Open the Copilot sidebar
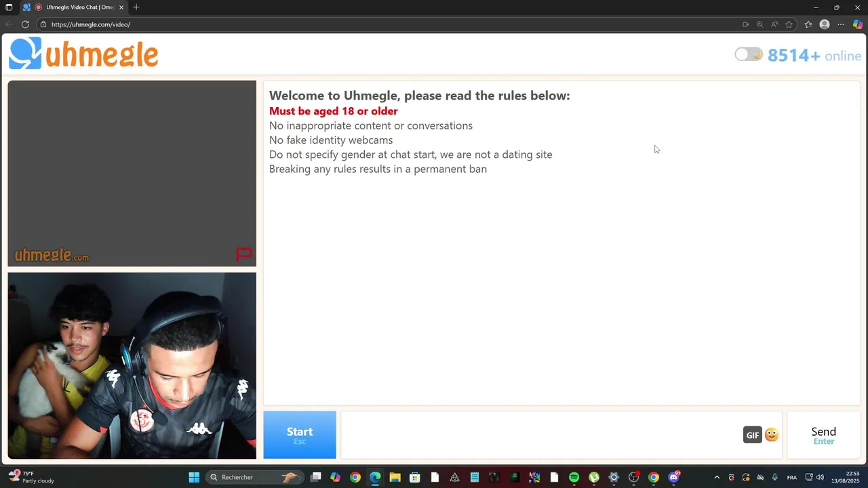Viewport: 868px width, 488px height. pos(858,24)
